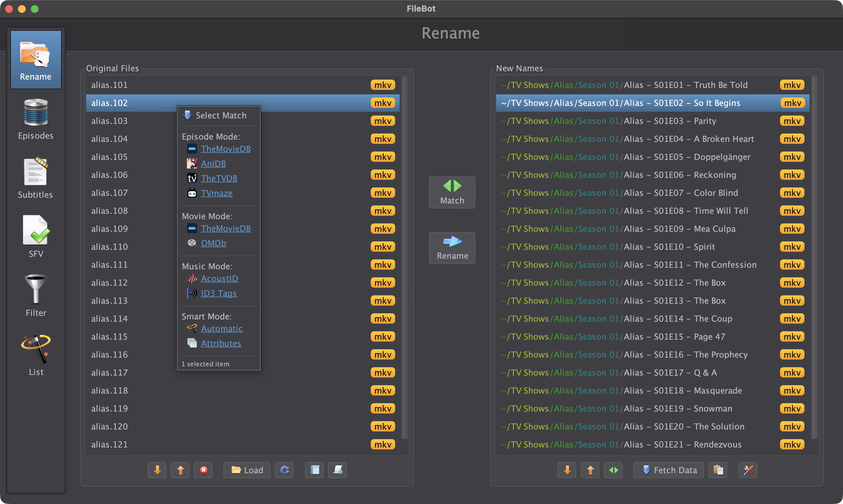Click the tools settings icon under New Names

tap(748, 470)
